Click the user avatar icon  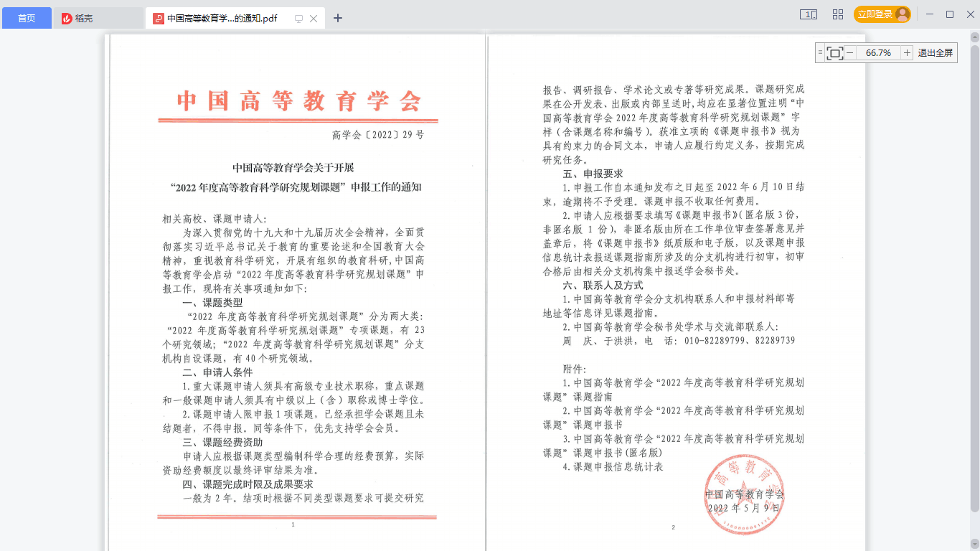pyautogui.click(x=902, y=14)
